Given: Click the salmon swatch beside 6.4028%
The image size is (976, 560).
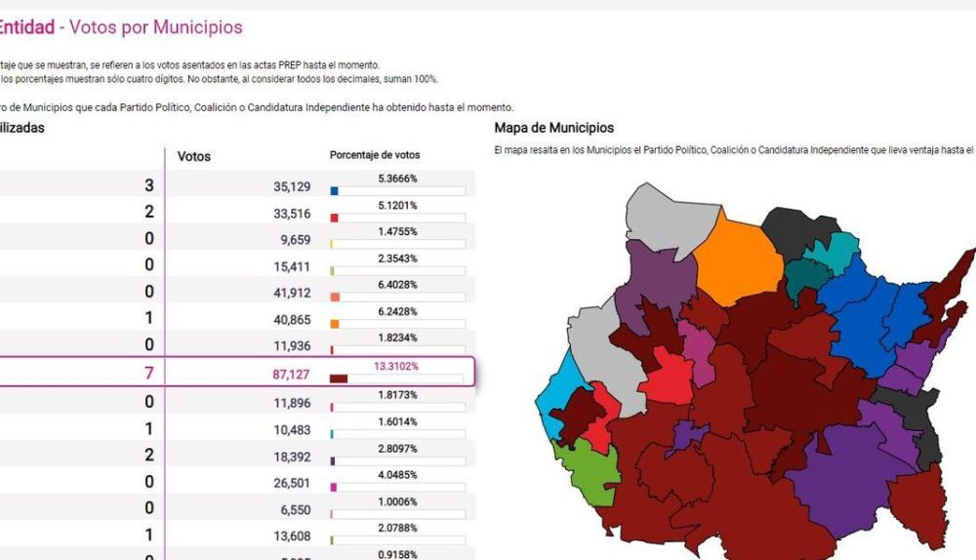Looking at the screenshot, I should click(335, 298).
